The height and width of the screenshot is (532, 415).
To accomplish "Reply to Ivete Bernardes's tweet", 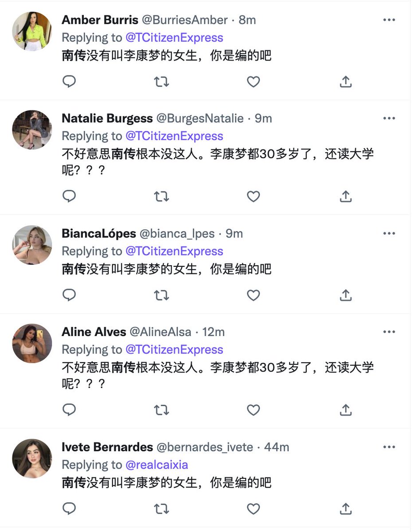I will (69, 508).
